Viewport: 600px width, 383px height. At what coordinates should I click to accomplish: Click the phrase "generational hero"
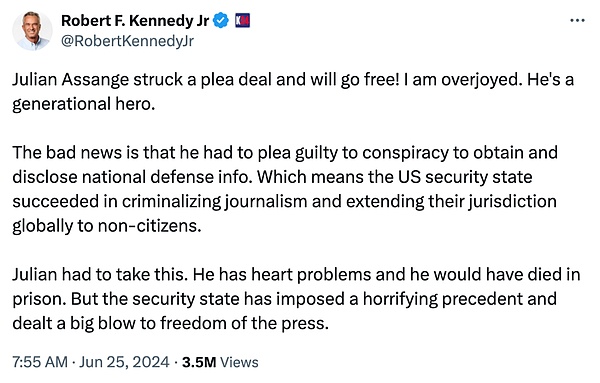coord(83,104)
